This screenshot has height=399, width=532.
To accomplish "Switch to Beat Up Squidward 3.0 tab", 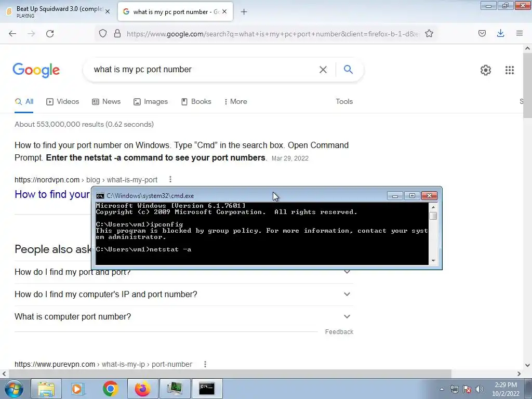I will click(59, 11).
